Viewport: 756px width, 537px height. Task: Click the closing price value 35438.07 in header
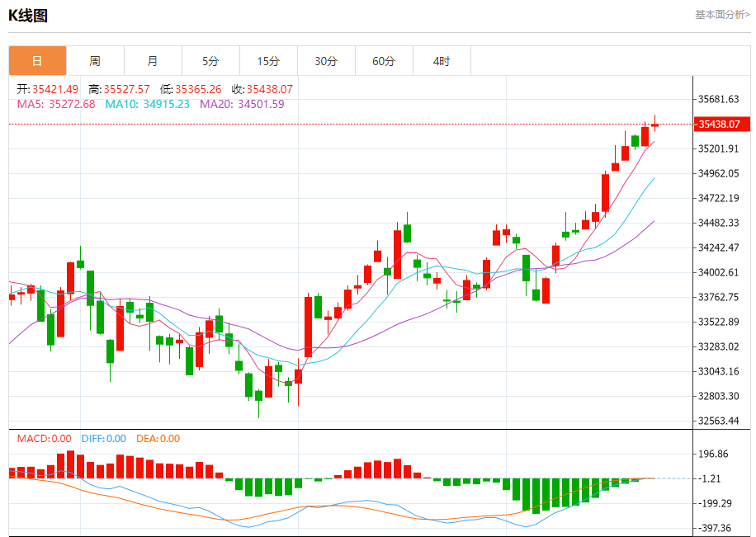pos(270,89)
